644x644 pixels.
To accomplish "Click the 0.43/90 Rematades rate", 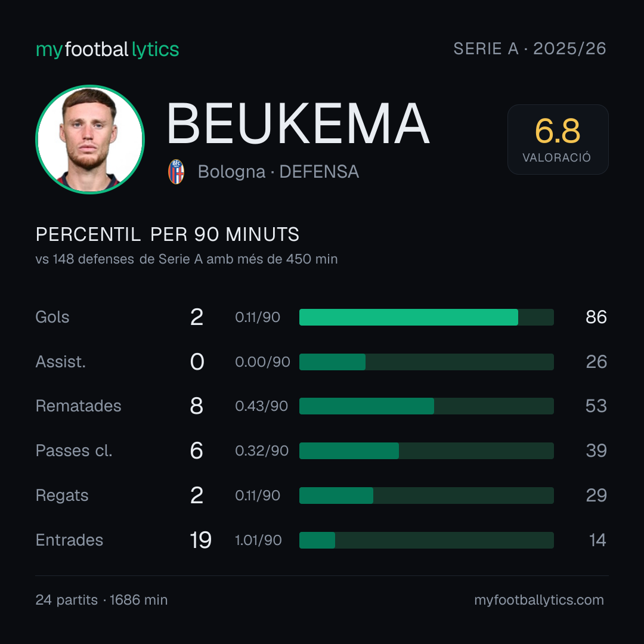I will click(x=261, y=406).
